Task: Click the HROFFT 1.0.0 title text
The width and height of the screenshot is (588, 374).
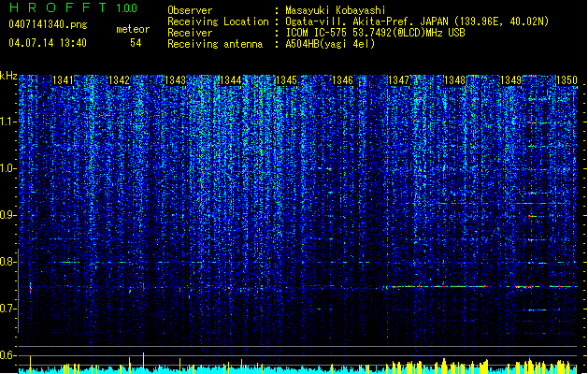Action: 73,7
